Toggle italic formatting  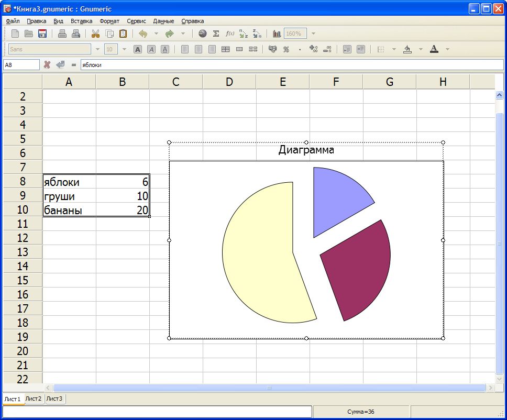click(151, 49)
